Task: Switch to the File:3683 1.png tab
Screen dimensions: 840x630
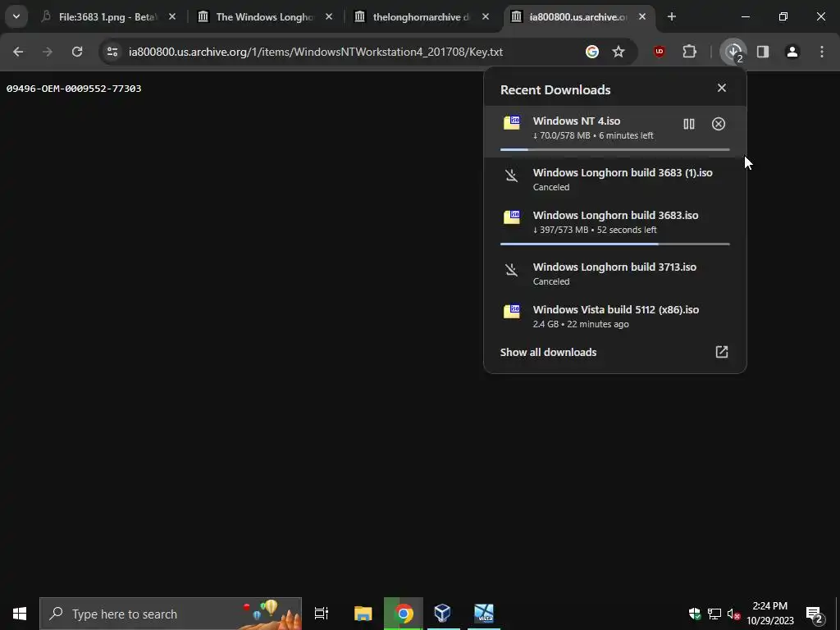Action: click(x=107, y=17)
